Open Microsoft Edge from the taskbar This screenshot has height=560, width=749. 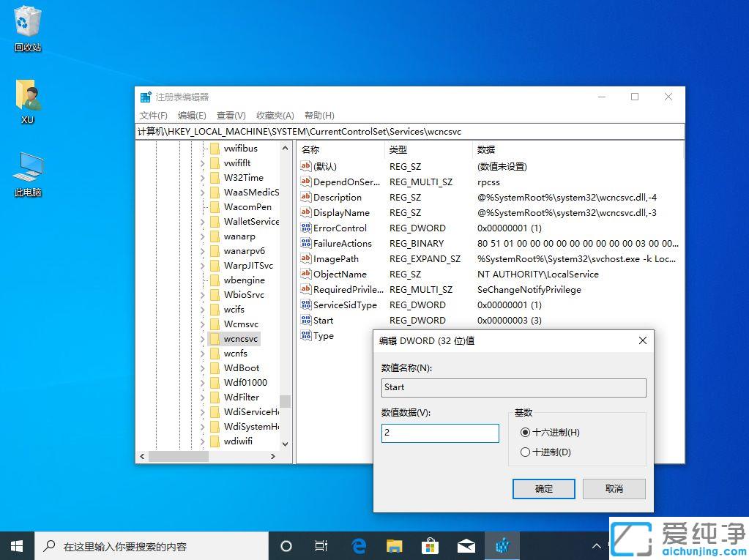tap(359, 545)
